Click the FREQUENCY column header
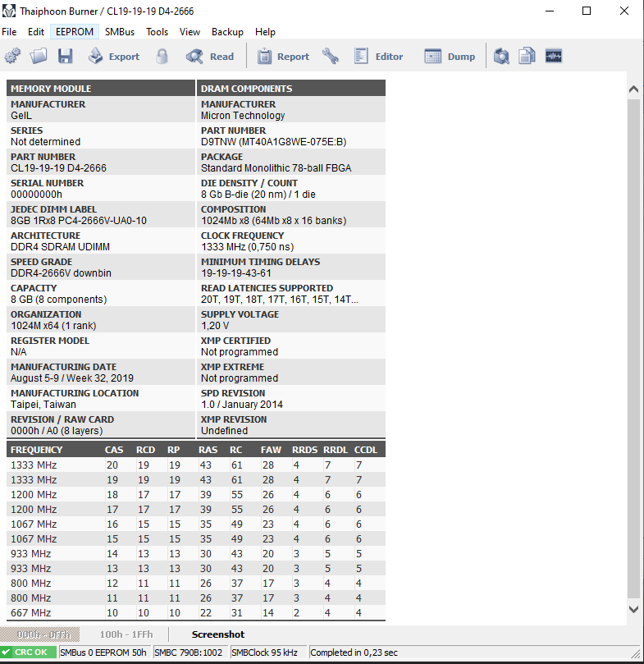The width and height of the screenshot is (644, 664). [x=36, y=450]
